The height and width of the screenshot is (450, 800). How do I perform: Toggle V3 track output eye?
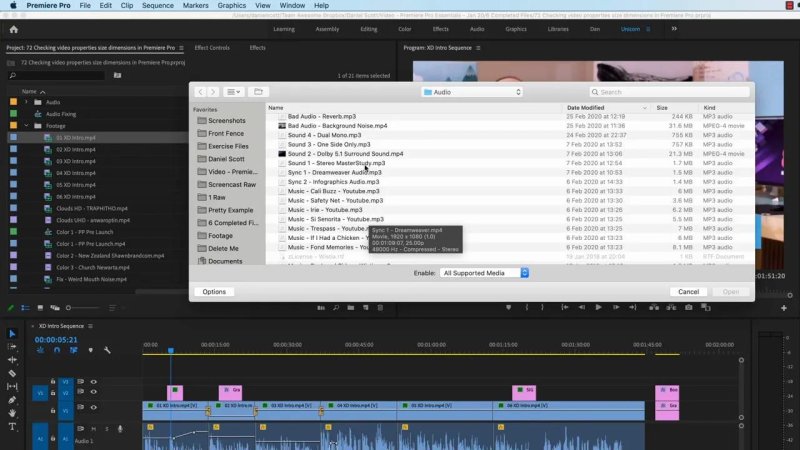(93, 382)
